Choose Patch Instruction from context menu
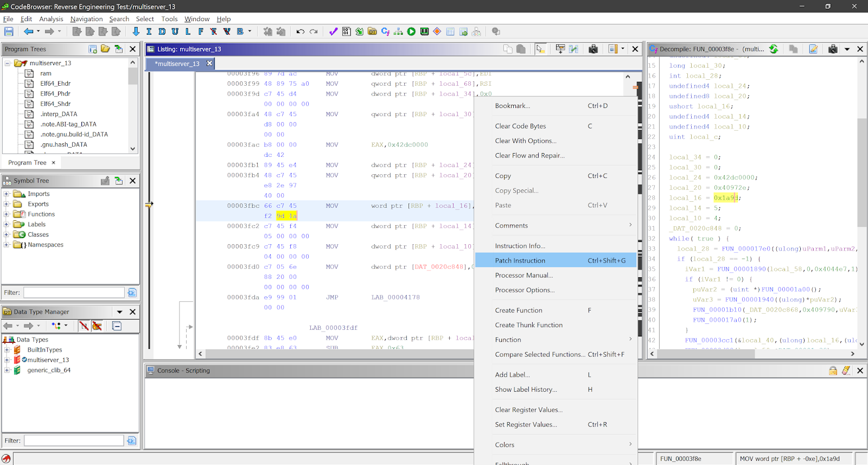Screen dimensions: 868x465 point(556,260)
